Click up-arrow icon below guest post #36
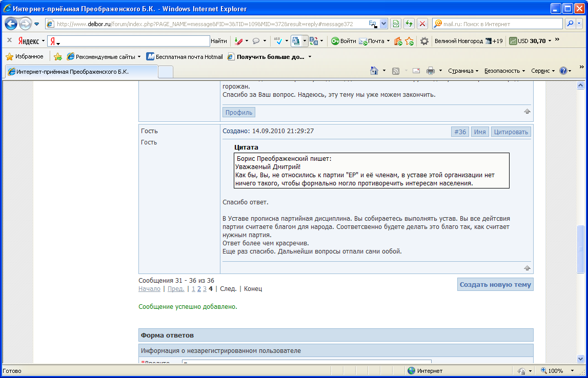The width and height of the screenshot is (588, 378). [527, 268]
